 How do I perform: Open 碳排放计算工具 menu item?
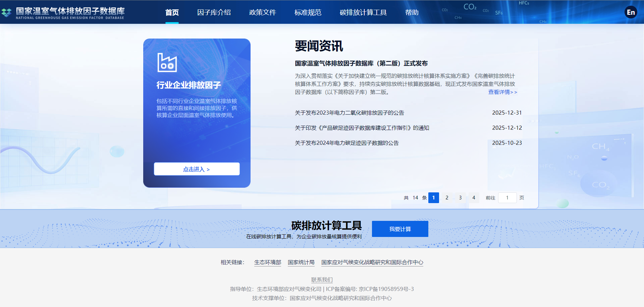[363, 12]
